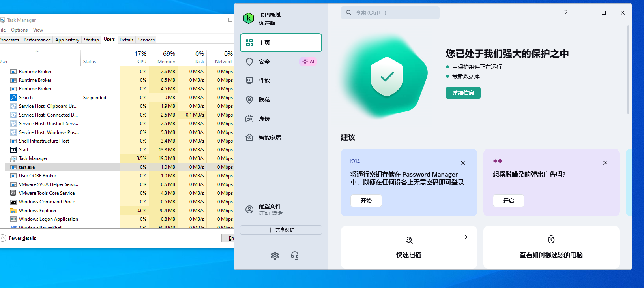Click the 详细信息 details button

tap(463, 93)
